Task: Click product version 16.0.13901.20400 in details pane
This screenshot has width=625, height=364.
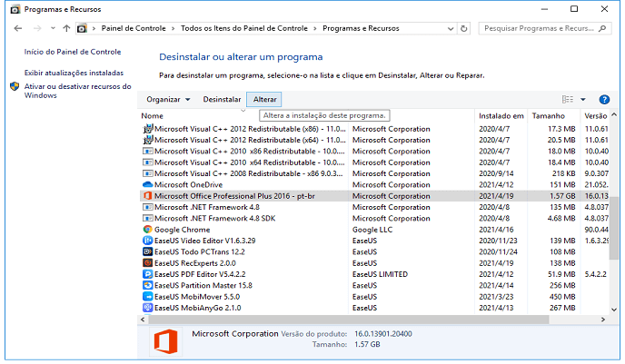Action: 383,334
